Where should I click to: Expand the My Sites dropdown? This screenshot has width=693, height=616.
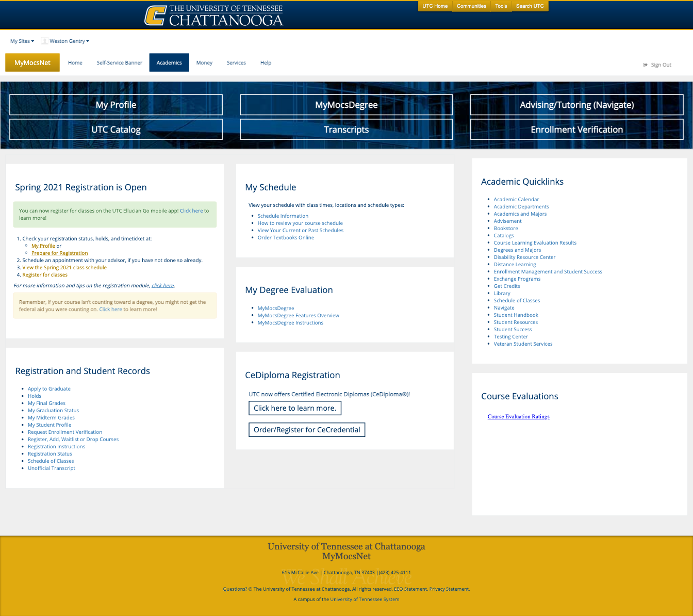pyautogui.click(x=22, y=41)
